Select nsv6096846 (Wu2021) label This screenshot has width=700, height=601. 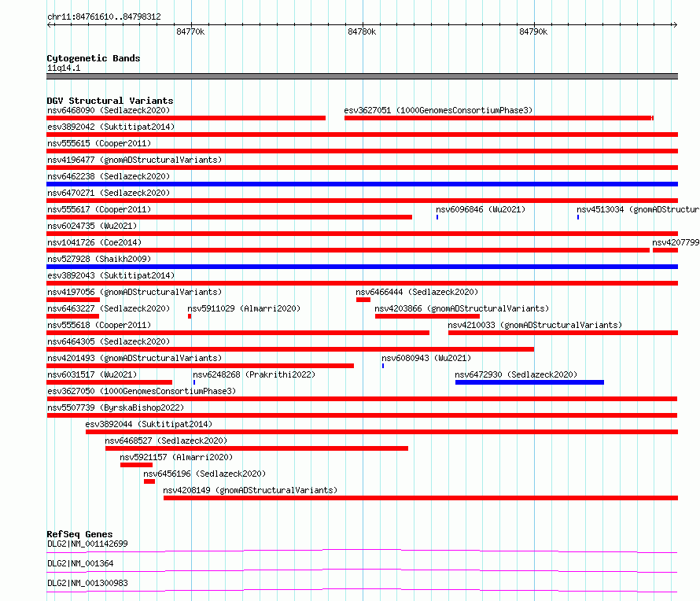[x=481, y=209]
